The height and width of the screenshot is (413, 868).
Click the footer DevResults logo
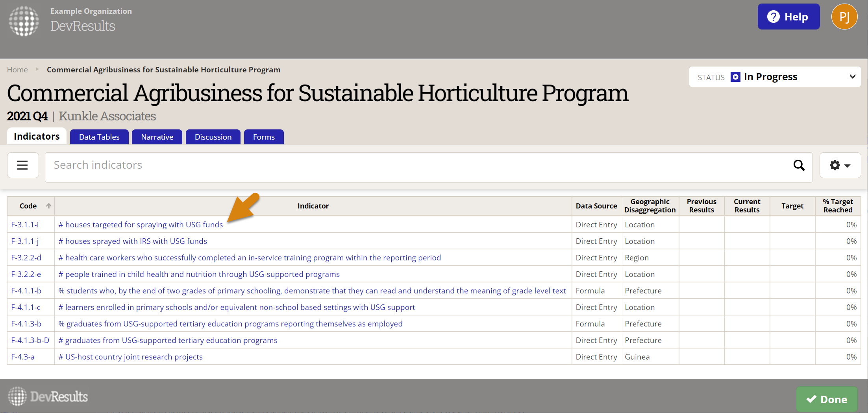(48, 396)
